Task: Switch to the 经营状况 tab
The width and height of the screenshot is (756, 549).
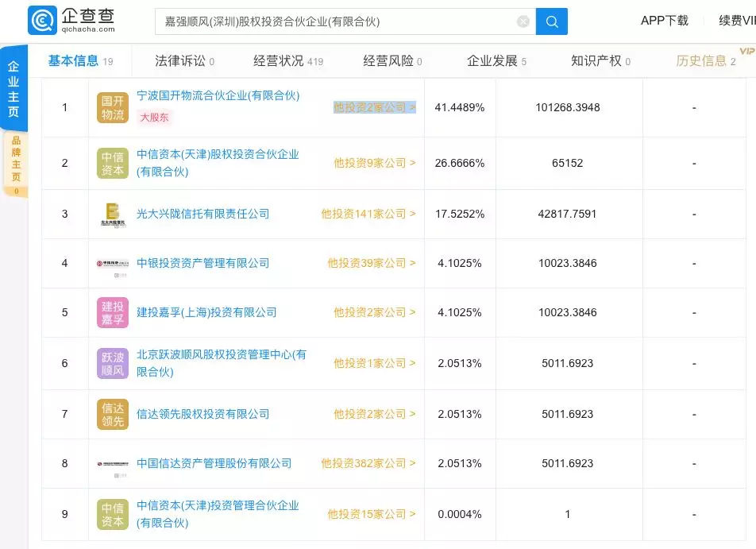Action: coord(287,61)
